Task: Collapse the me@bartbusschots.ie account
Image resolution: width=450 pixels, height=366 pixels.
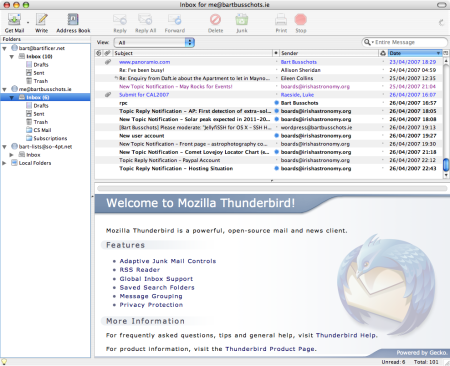Action: 5,90
